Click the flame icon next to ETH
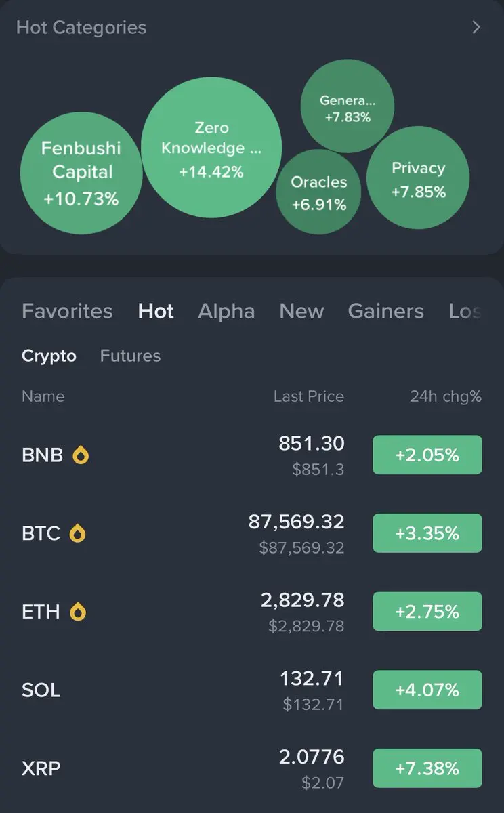 coord(78,612)
